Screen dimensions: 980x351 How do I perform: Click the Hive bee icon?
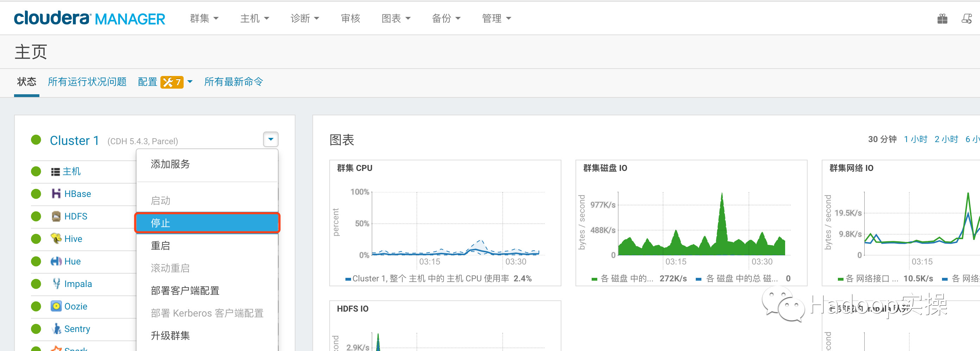pos(56,238)
